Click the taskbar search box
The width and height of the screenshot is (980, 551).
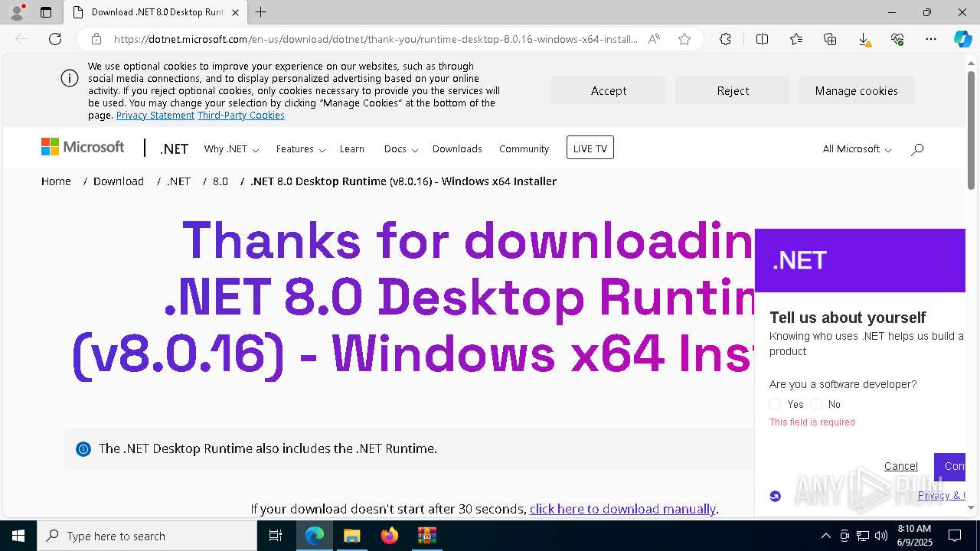coord(147,536)
